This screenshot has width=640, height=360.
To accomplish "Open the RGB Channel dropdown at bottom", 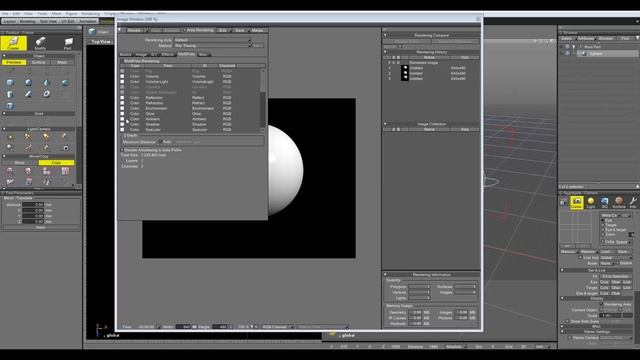I will tap(278, 327).
